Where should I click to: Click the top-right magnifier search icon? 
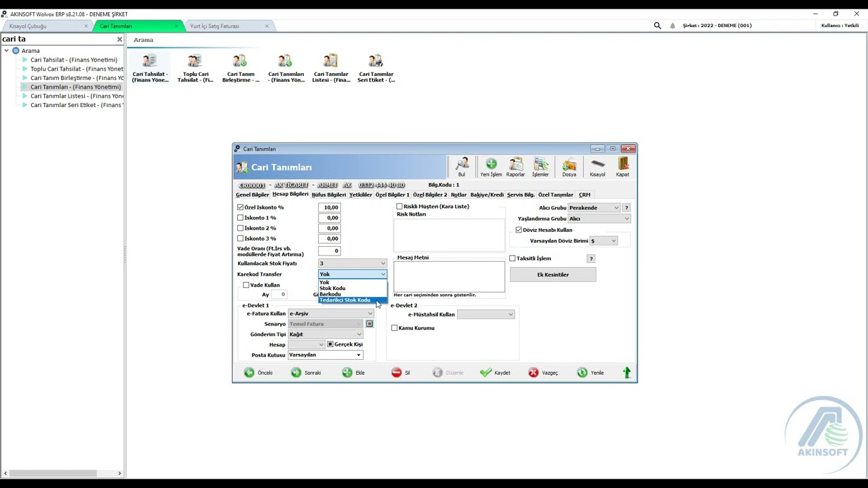click(x=657, y=26)
